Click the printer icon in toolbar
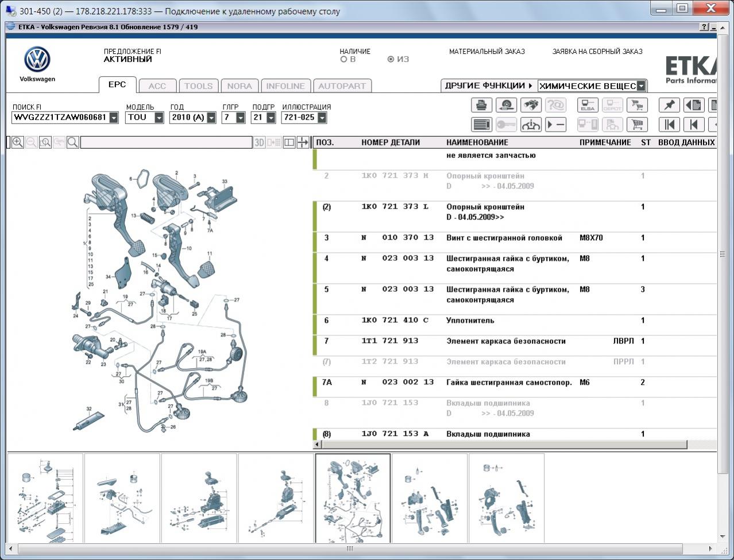The image size is (734, 560). pyautogui.click(x=481, y=105)
